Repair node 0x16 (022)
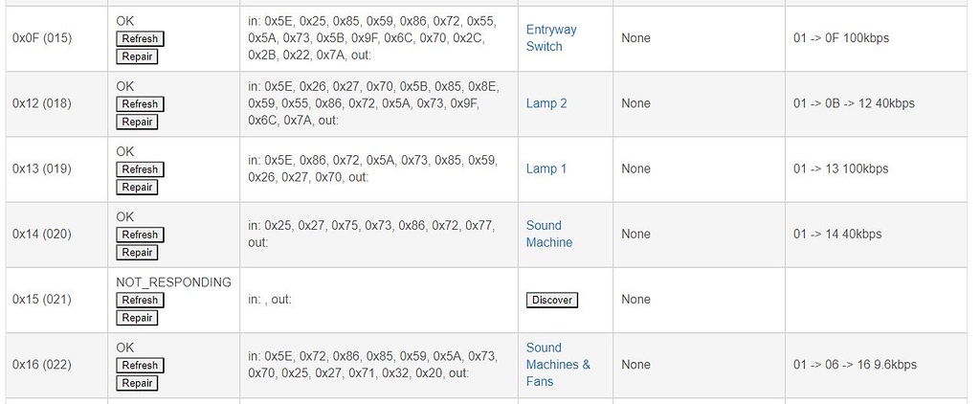 137,383
